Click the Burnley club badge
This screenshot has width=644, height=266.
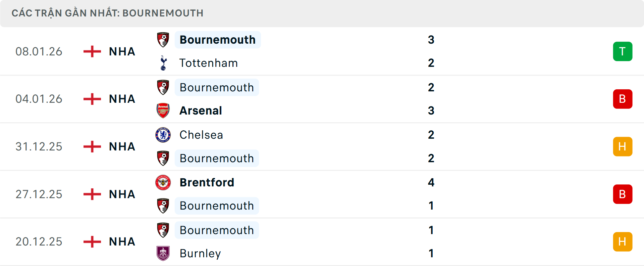[163, 254]
